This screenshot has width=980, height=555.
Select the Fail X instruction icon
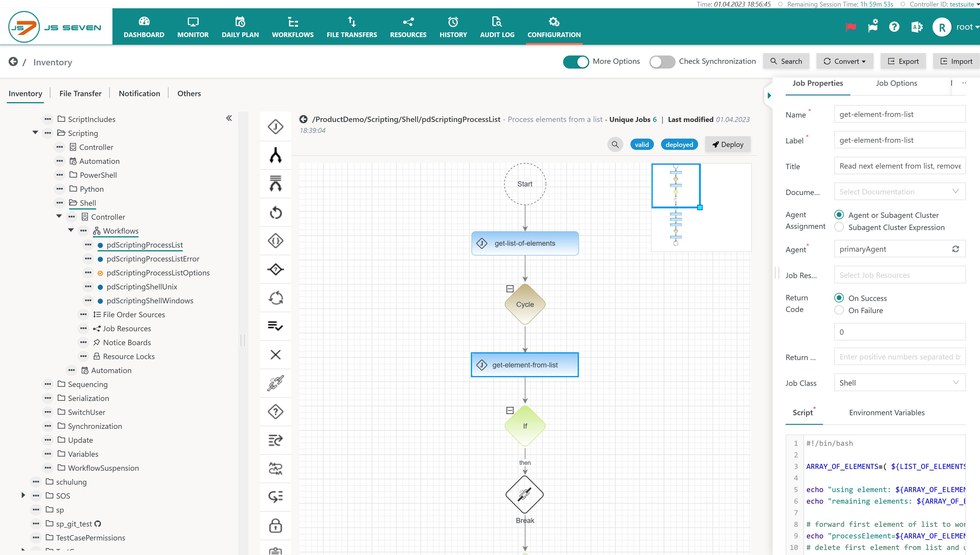pyautogui.click(x=275, y=355)
